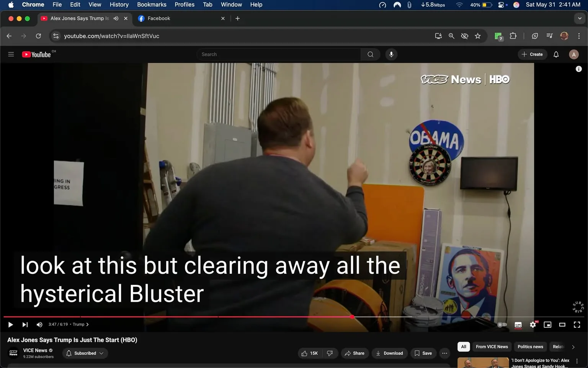Enter fullscreen mode
Viewport: 588px width, 368px height.
577,325
